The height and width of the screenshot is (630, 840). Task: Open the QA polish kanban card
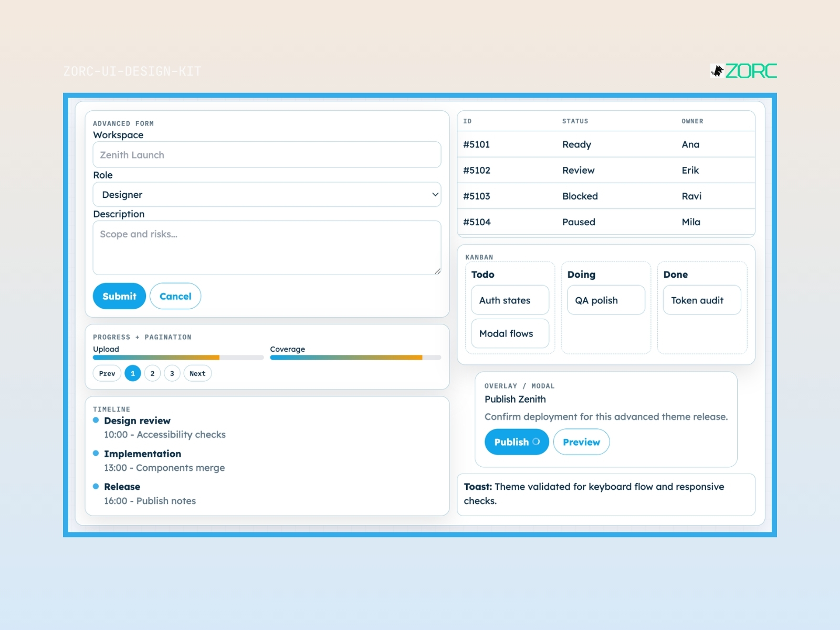(x=606, y=300)
